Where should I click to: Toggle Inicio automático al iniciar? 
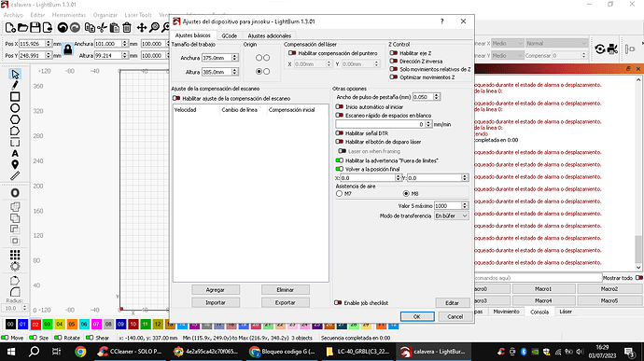point(339,106)
